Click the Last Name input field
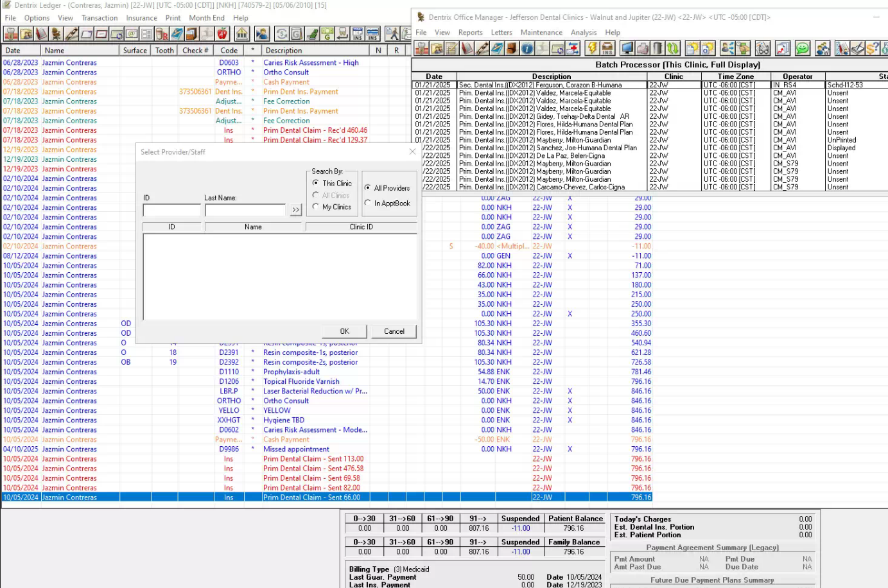Image resolution: width=888 pixels, height=588 pixels. click(x=245, y=210)
